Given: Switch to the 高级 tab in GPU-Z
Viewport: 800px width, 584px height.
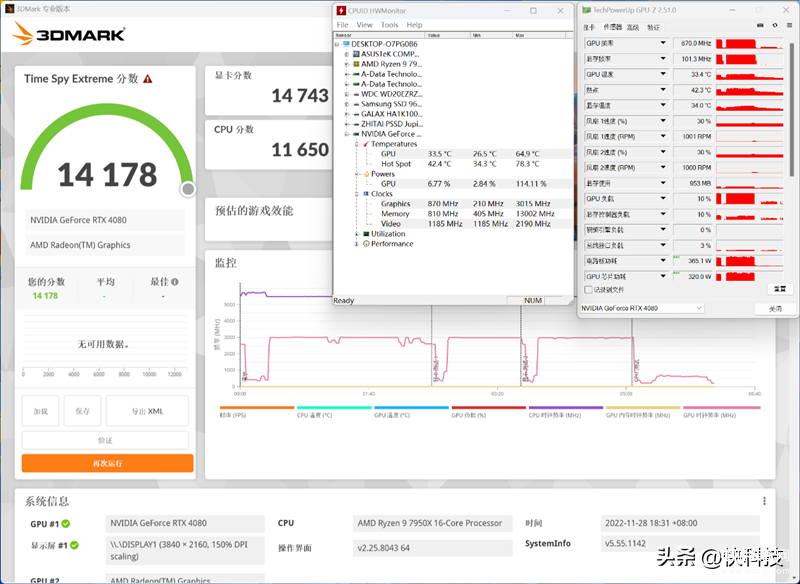Looking at the screenshot, I should point(633,28).
